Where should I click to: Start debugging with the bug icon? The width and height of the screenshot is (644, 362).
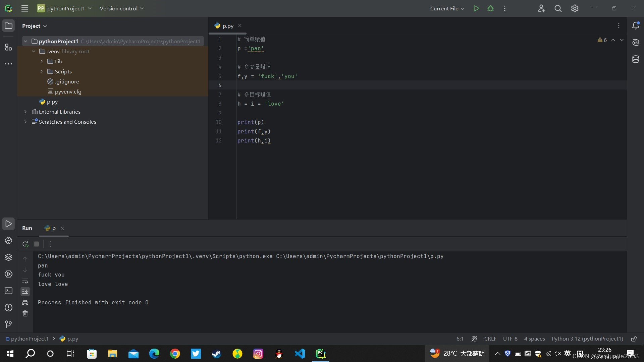(490, 8)
